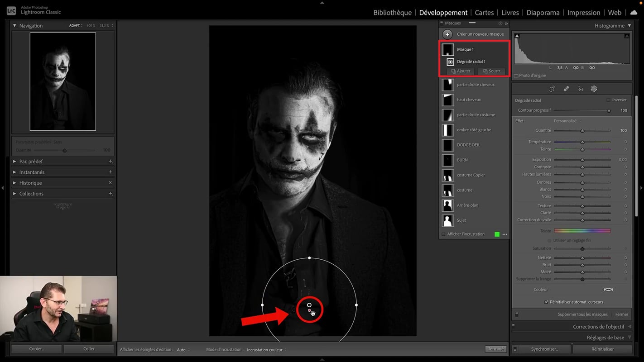Image resolution: width=644 pixels, height=362 pixels.
Task: Toggle Corrections de l'objectif panel switch
Action: coord(514,325)
